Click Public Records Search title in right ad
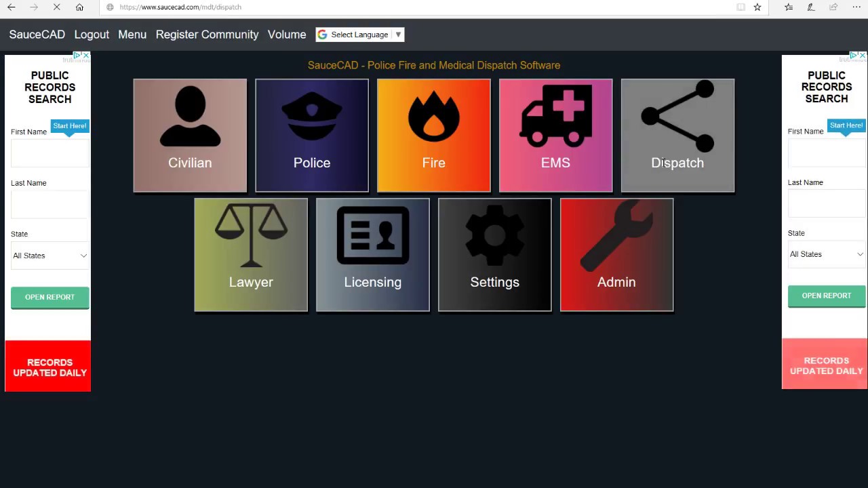Image resolution: width=868 pixels, height=488 pixels. point(827,87)
